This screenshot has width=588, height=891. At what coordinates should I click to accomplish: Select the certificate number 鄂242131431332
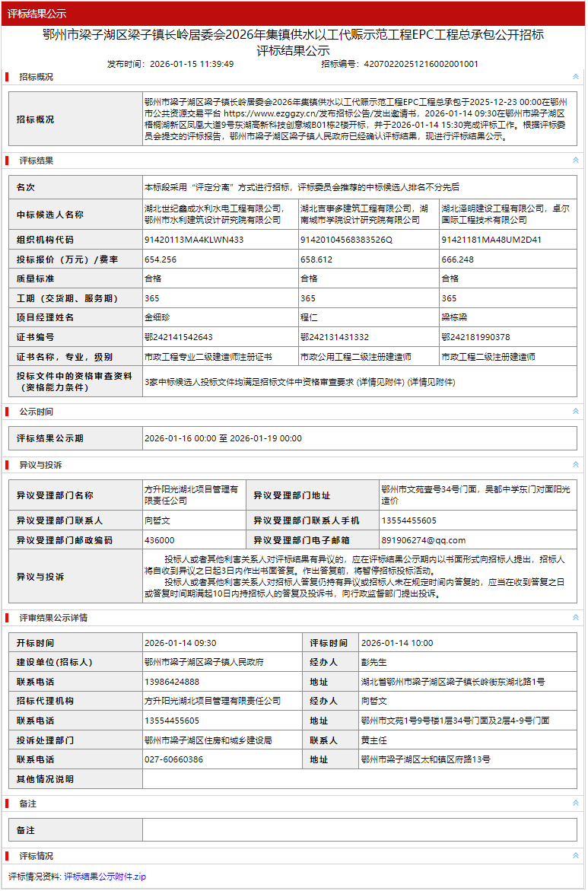tap(334, 337)
